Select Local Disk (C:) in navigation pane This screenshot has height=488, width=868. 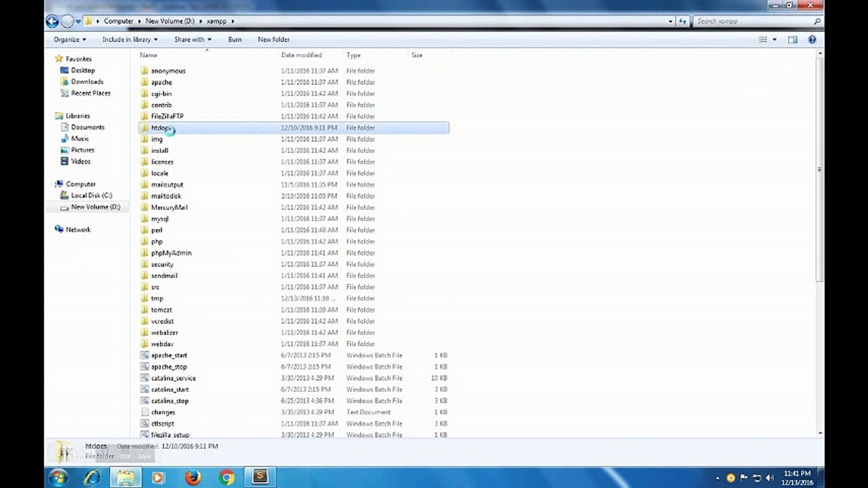[x=91, y=195]
